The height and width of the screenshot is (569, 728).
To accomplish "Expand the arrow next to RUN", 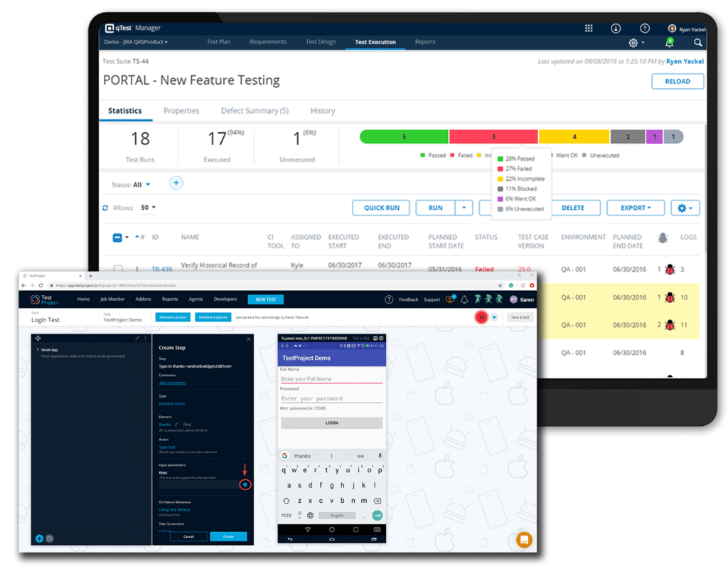I will click(464, 208).
